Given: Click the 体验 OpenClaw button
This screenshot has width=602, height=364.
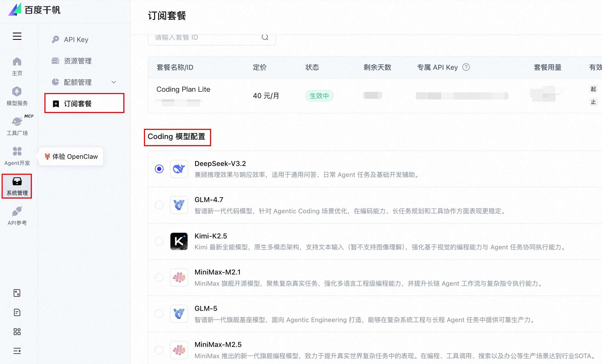Looking at the screenshot, I should pyautogui.click(x=71, y=156).
